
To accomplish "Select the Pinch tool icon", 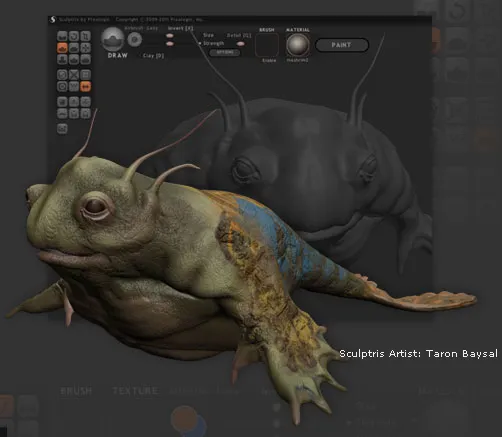I will [x=74, y=59].
